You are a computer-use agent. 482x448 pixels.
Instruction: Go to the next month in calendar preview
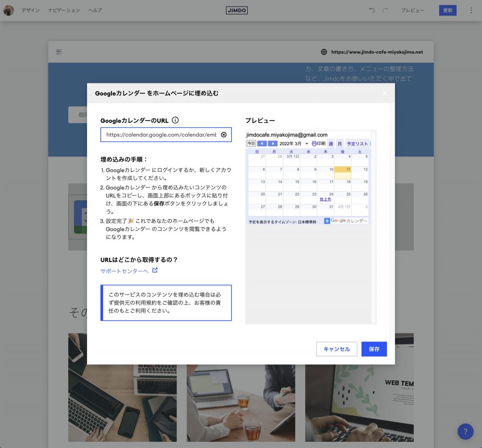pyautogui.click(x=273, y=144)
